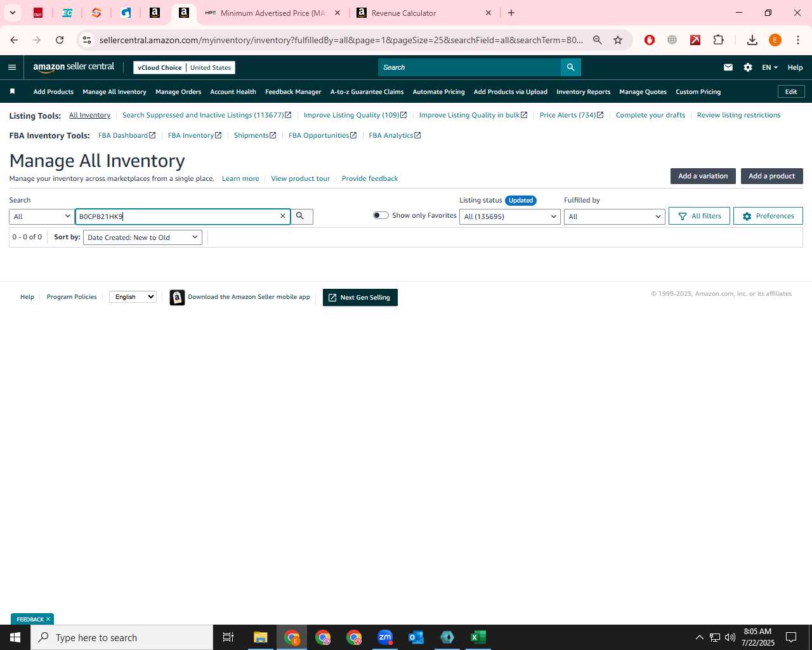Open the tab search dropdown arrow
This screenshot has width=812, height=650.
(x=12, y=13)
